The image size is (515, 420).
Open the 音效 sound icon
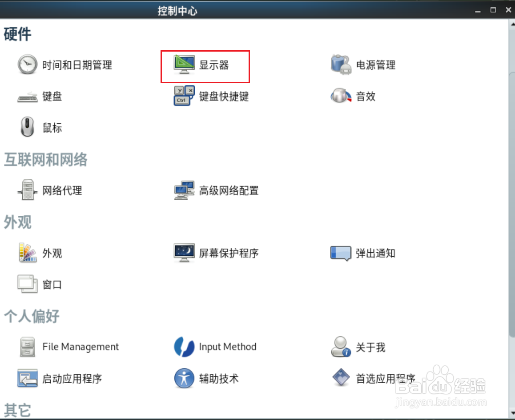(x=341, y=96)
